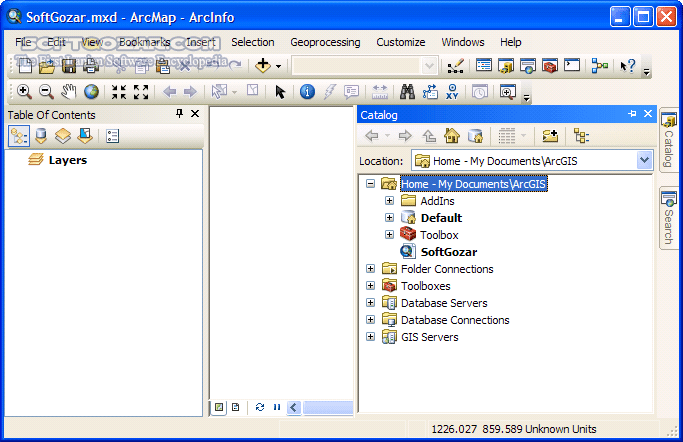Click the Catalog side tab
The width and height of the screenshot is (683, 442).
coord(669,140)
